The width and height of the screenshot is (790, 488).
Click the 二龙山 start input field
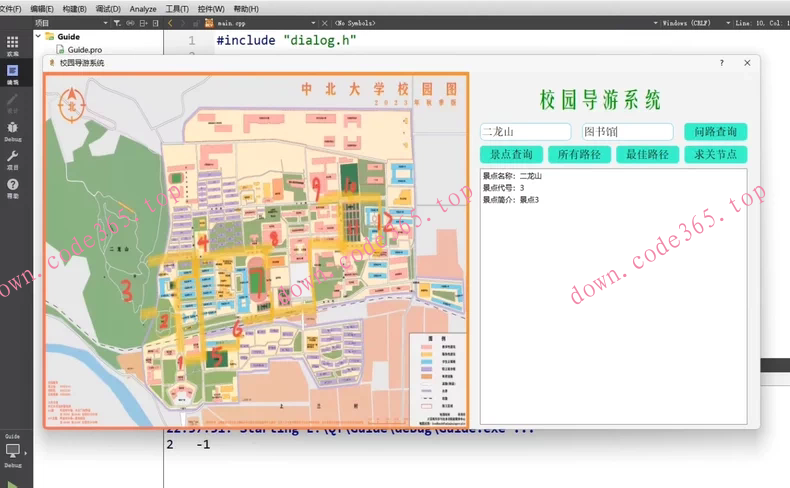pyautogui.click(x=525, y=132)
